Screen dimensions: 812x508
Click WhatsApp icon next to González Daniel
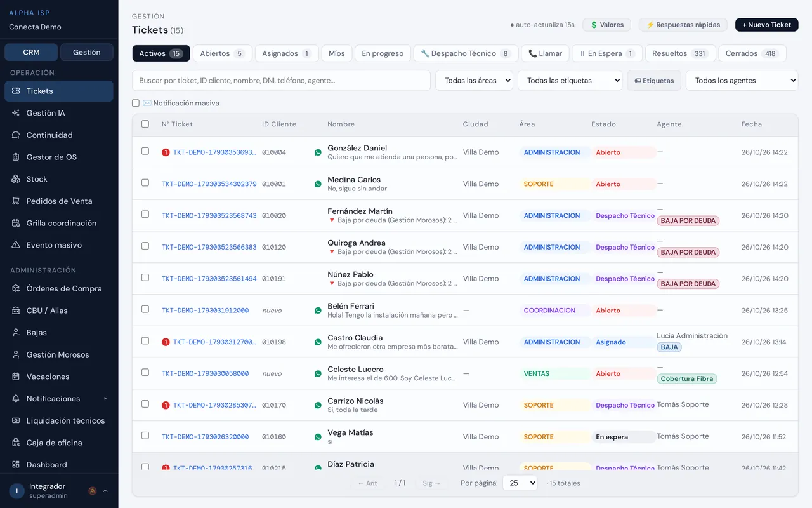pos(318,152)
